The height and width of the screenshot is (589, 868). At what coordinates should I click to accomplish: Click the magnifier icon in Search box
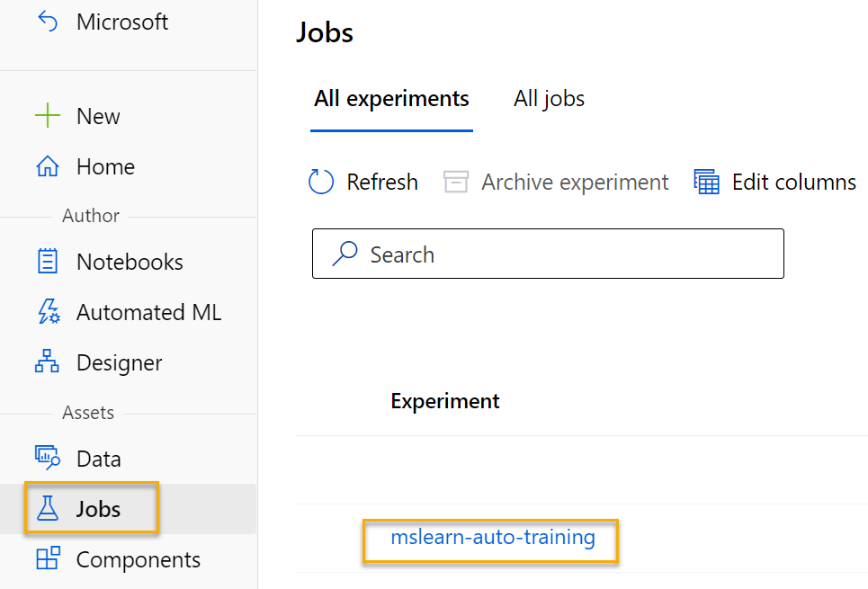tap(345, 254)
